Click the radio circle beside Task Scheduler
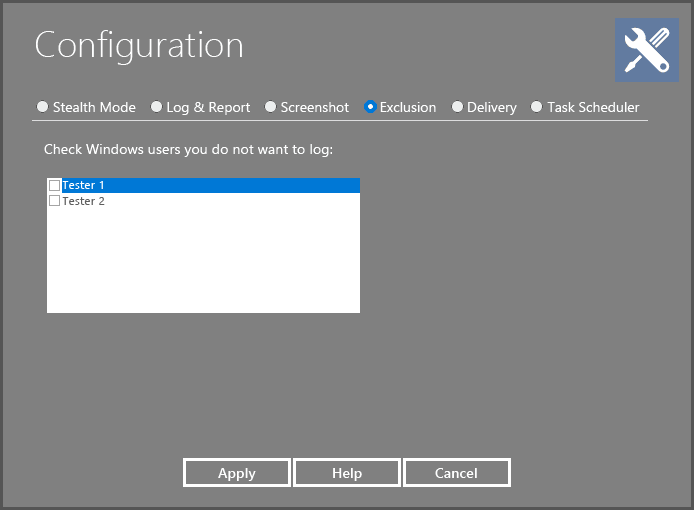 pyautogui.click(x=537, y=107)
